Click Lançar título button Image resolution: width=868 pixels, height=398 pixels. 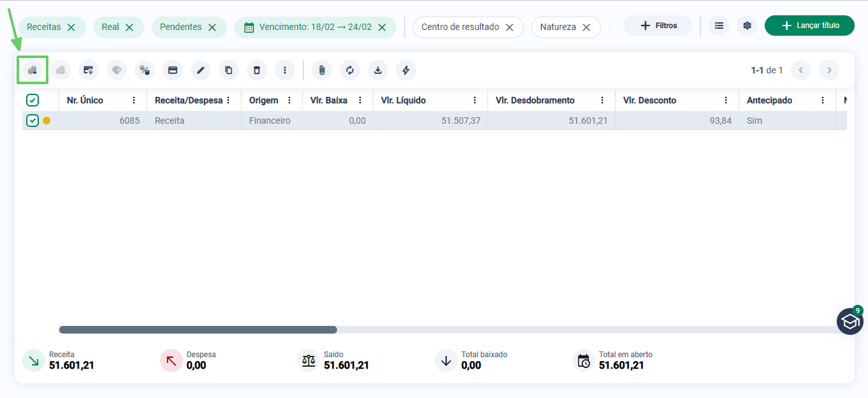(x=809, y=26)
